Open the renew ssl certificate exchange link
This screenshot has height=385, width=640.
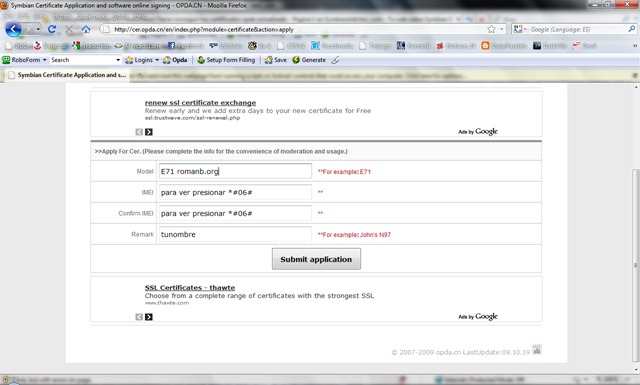(x=200, y=103)
